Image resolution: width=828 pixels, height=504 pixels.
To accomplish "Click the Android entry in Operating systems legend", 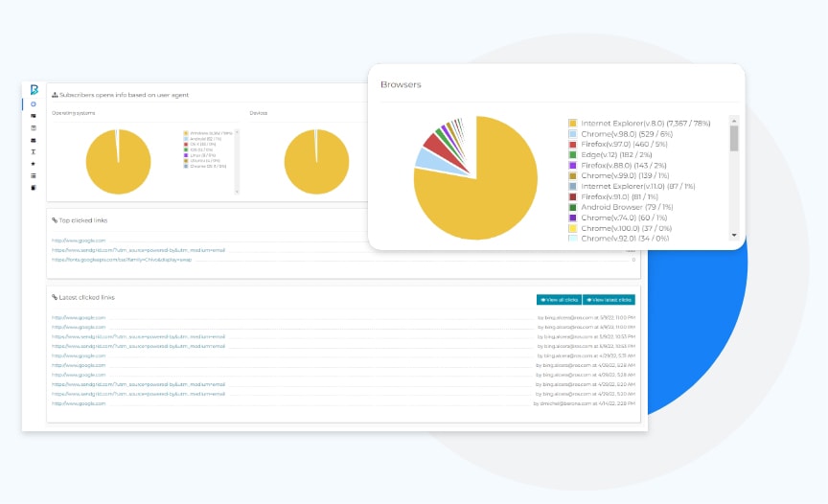I will [x=202, y=139].
